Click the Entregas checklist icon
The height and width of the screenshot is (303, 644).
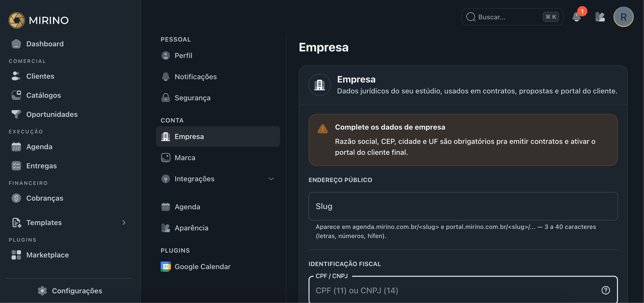(16, 166)
